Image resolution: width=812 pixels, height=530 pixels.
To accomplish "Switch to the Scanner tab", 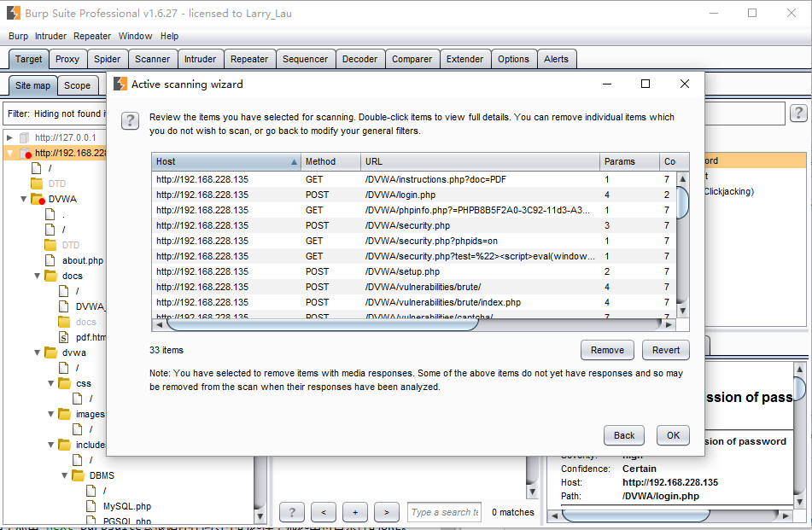I will tap(152, 59).
